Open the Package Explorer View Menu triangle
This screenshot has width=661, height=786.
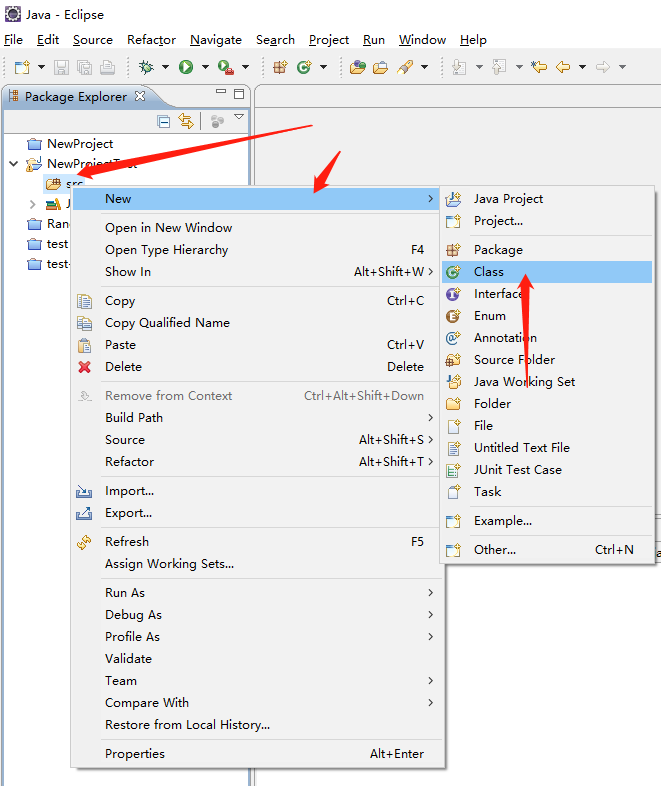239,118
